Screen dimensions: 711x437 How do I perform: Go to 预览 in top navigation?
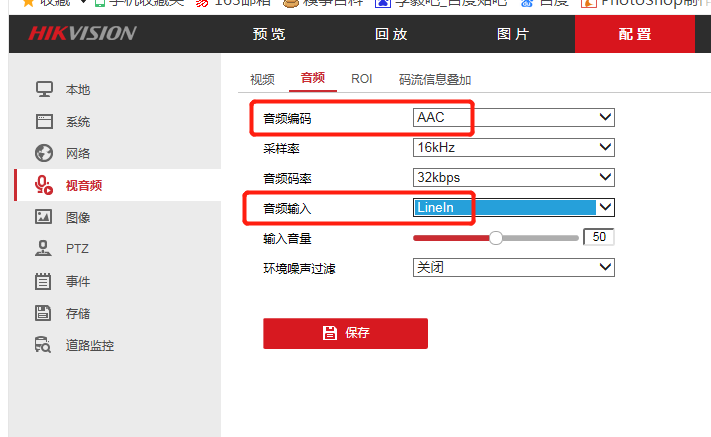(x=269, y=34)
